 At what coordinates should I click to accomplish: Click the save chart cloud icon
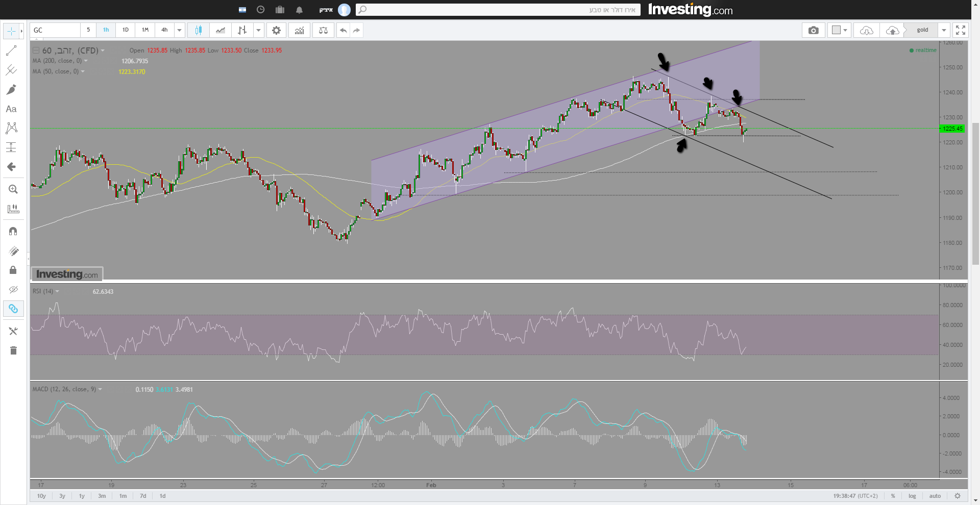pyautogui.click(x=892, y=30)
